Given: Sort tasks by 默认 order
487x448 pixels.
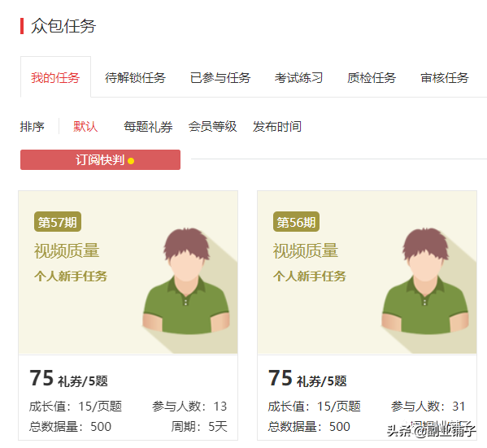Looking at the screenshot, I should pyautogui.click(x=85, y=127).
